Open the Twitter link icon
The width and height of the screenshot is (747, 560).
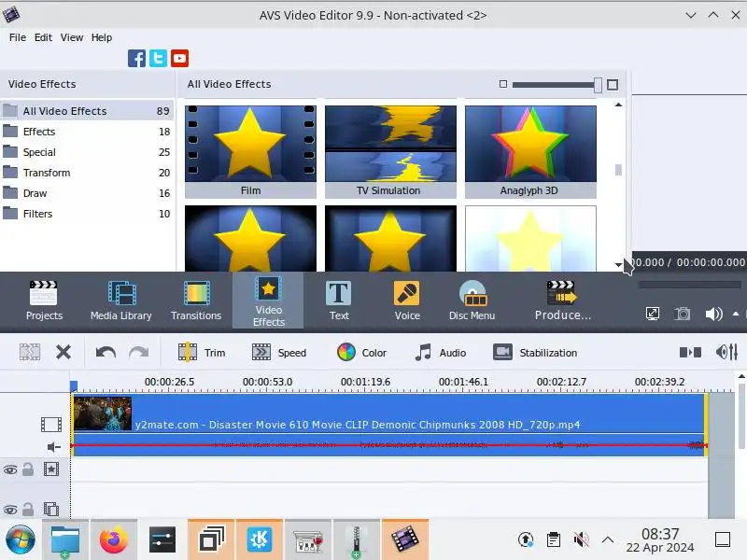(x=158, y=59)
